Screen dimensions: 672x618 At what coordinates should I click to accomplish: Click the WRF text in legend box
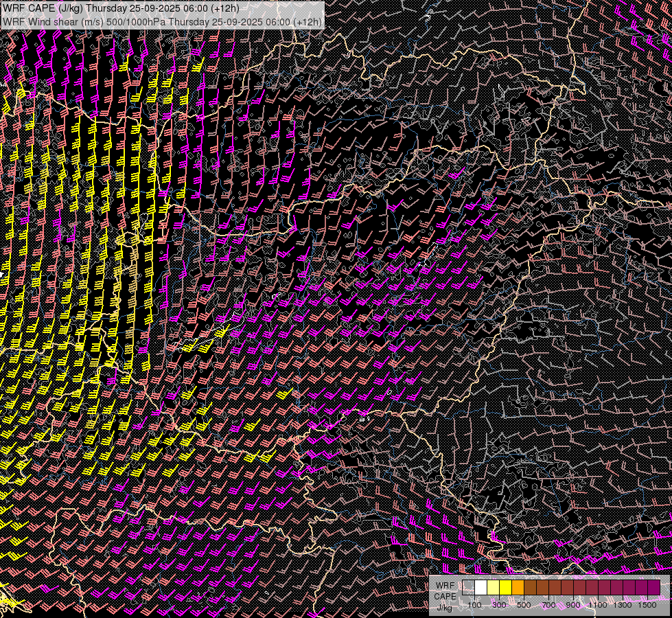click(x=445, y=586)
